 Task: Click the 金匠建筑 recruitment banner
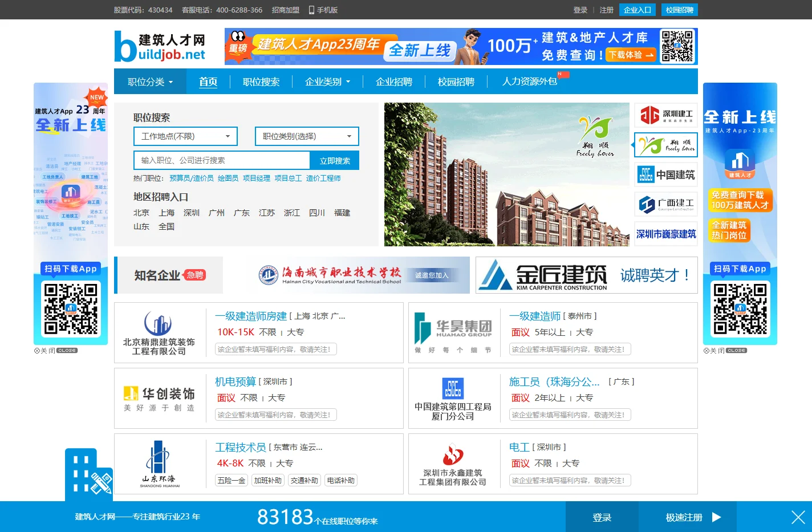tap(587, 275)
